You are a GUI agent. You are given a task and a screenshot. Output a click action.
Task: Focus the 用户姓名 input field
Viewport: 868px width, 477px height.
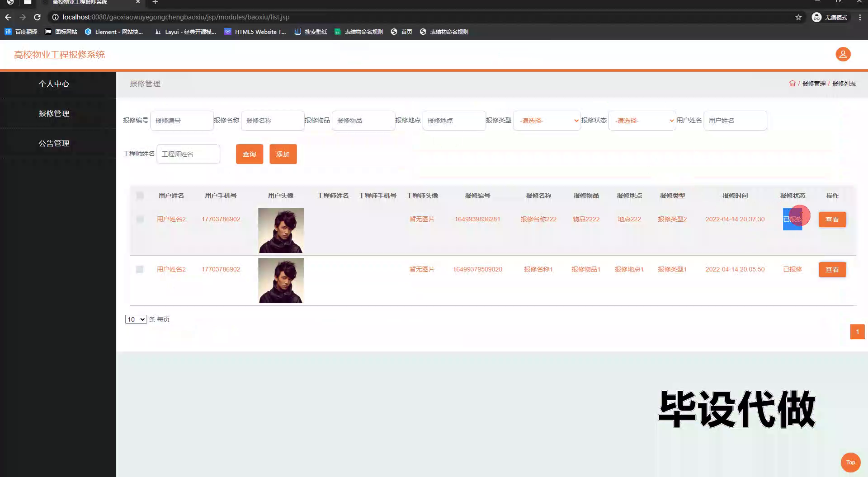(x=735, y=121)
